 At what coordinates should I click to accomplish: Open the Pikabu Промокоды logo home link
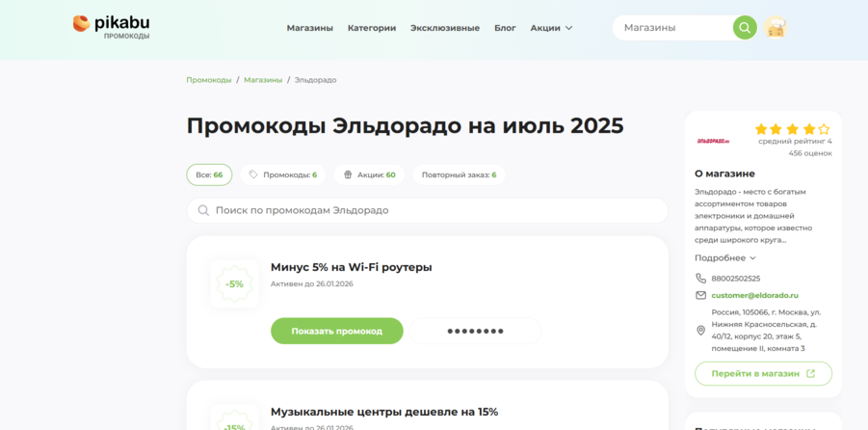click(111, 26)
